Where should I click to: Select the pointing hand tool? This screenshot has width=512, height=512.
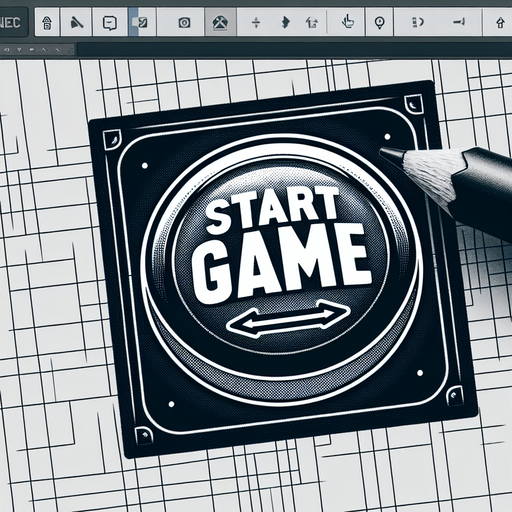coord(348,22)
